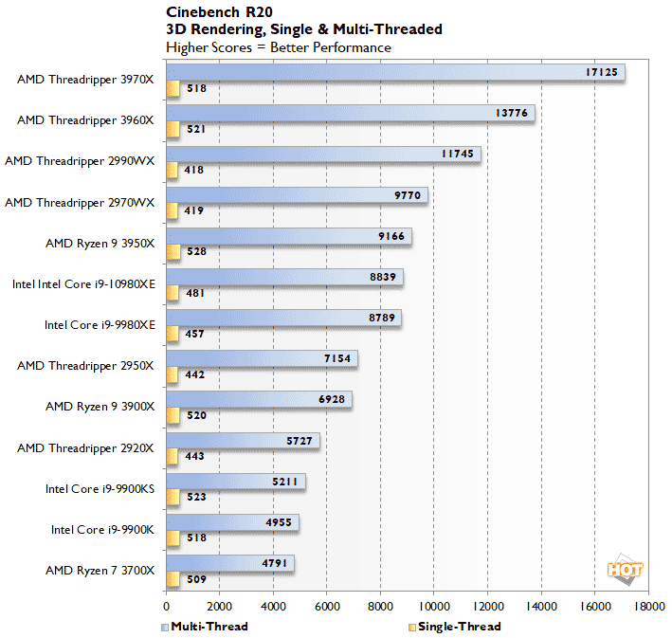Select the Intel Core i9-9980XE label
The width and height of the screenshot is (672, 638).
point(100,325)
